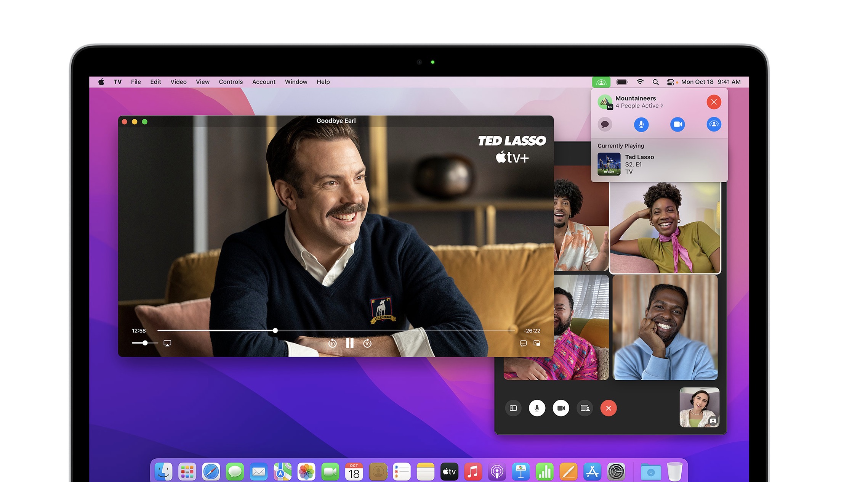Select Ted Lasso thumbnail under Currently Playing
Screen dimensions: 868x482
click(x=609, y=164)
